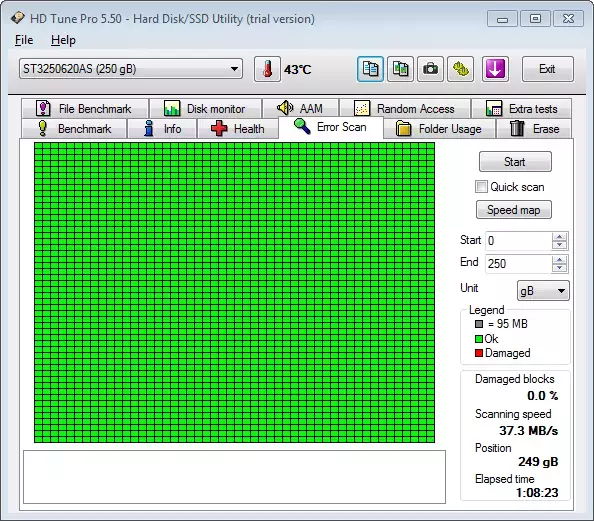The height and width of the screenshot is (521, 594).
Task: Click the gray 95 MB legend swatch
Action: [479, 324]
